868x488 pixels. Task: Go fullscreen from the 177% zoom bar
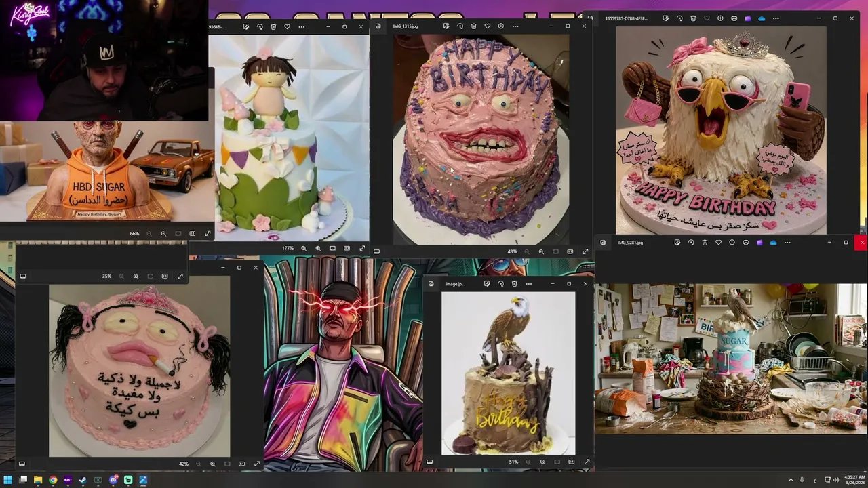tap(362, 249)
